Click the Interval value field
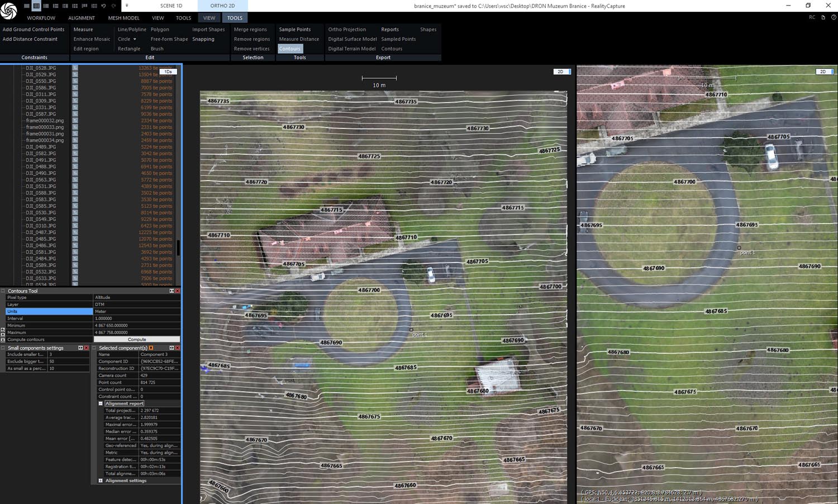Viewport: 838px width, 504px height. point(136,318)
